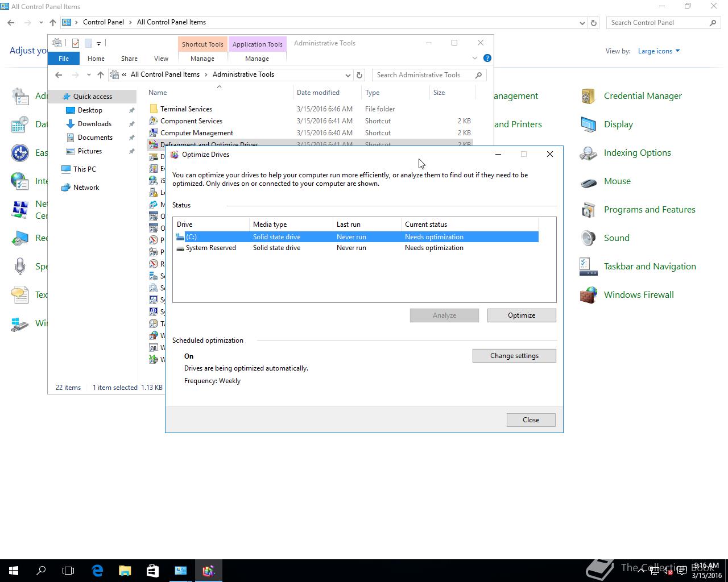Sort files by Name column header
The width and height of the screenshot is (728, 582).
pos(219,93)
